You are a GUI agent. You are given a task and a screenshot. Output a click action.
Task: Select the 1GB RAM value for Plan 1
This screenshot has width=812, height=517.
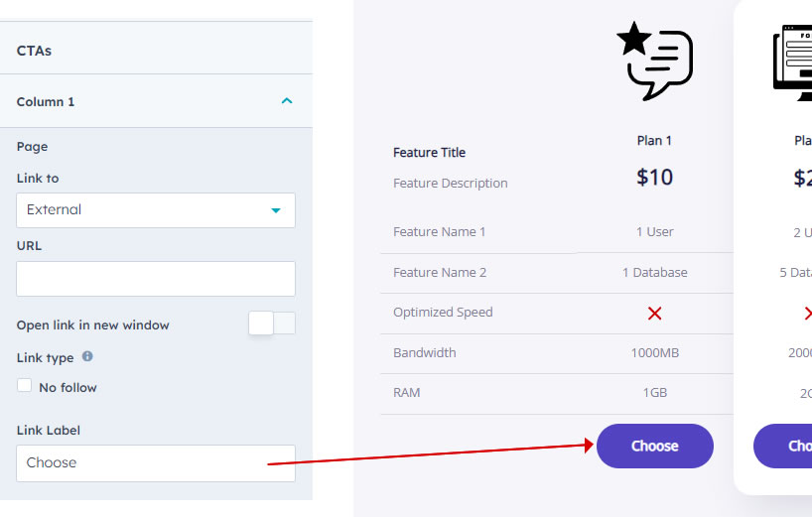click(x=654, y=393)
